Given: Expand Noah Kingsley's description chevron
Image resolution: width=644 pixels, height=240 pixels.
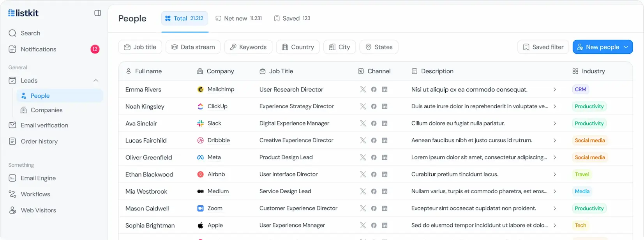Looking at the screenshot, I should 555,106.
